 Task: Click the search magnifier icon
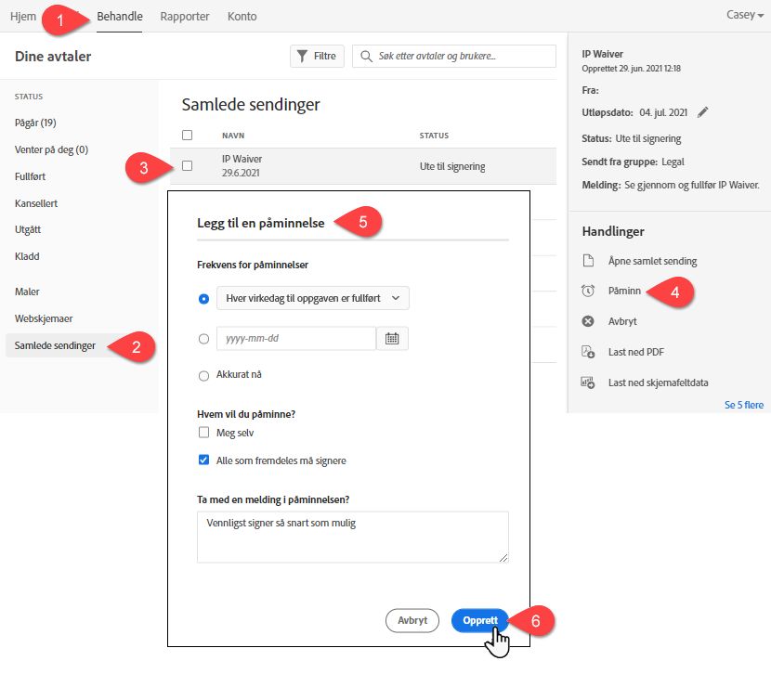pyautogui.click(x=366, y=56)
